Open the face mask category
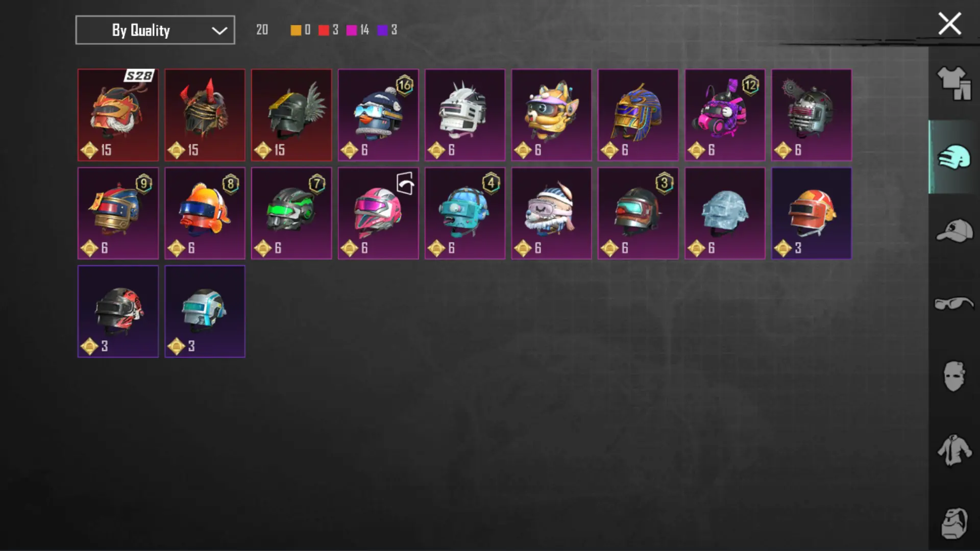The height and width of the screenshot is (551, 980). pyautogui.click(x=954, y=377)
